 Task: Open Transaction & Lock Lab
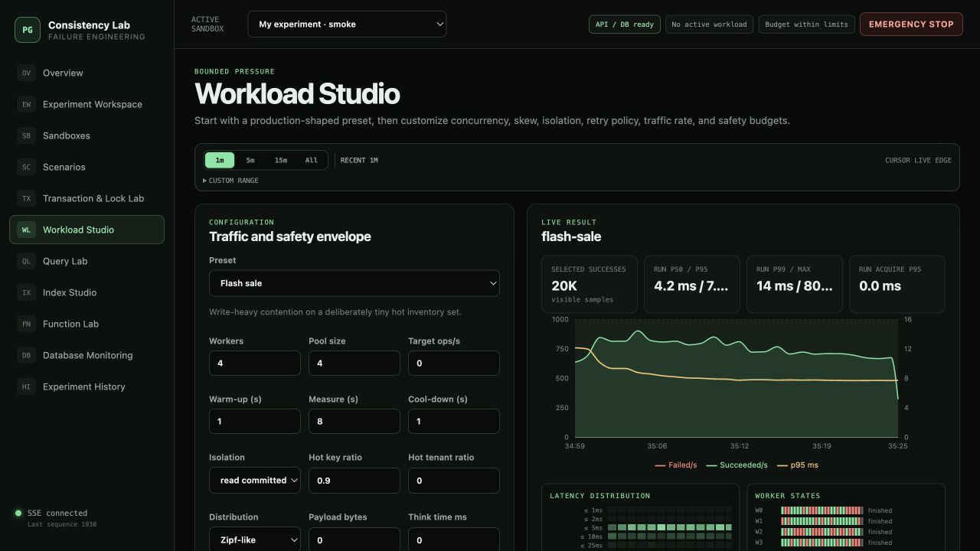click(x=87, y=198)
